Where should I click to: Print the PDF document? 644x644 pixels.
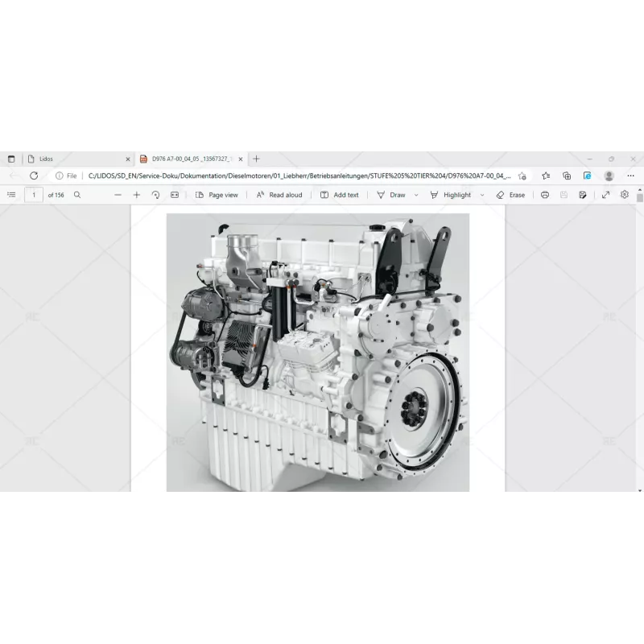tap(546, 194)
